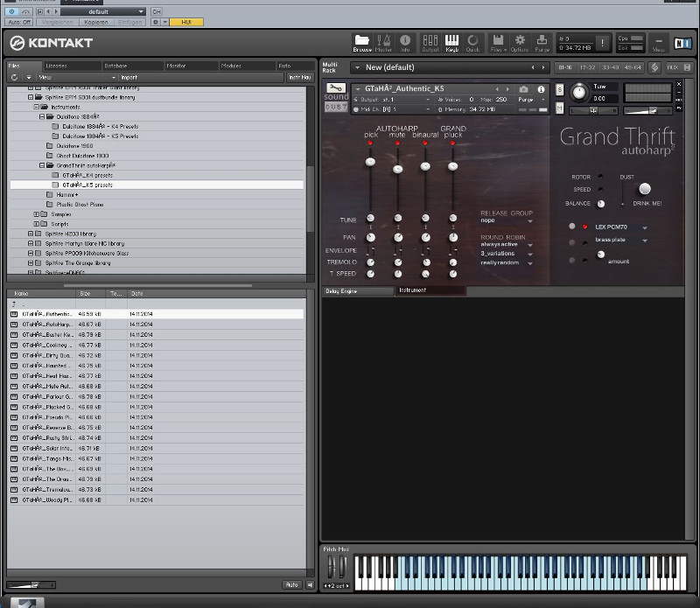Click the plugin power bypass icon
Viewport: 700px width, 608px height.
point(11,11)
